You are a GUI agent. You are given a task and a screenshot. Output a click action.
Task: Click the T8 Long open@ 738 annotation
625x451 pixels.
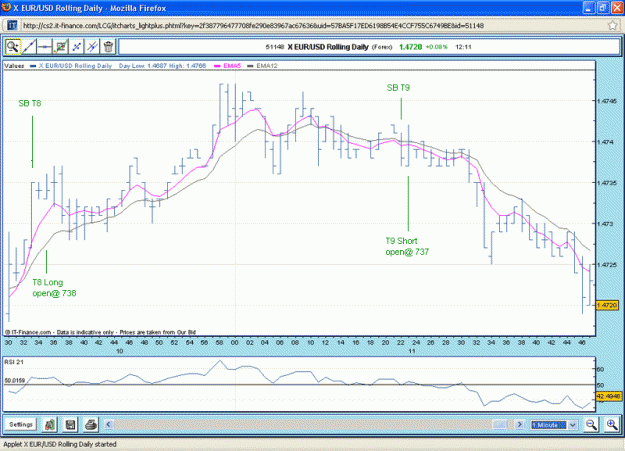(x=54, y=288)
